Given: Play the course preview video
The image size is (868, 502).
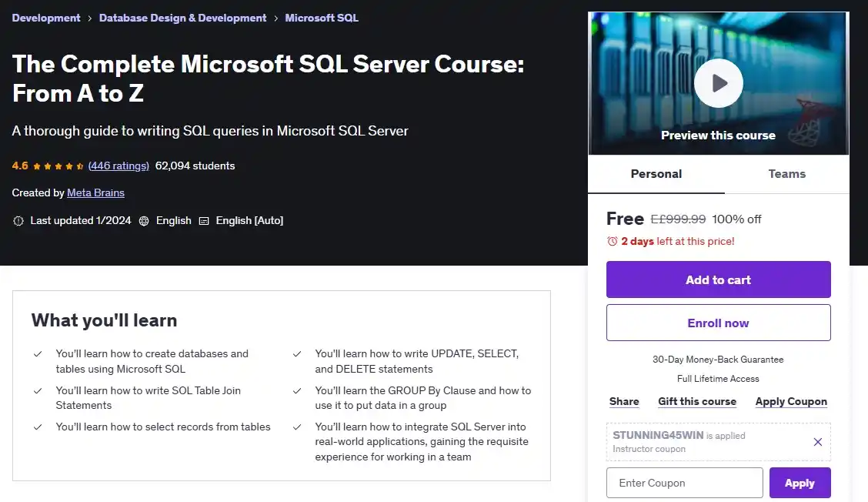Looking at the screenshot, I should click(718, 83).
